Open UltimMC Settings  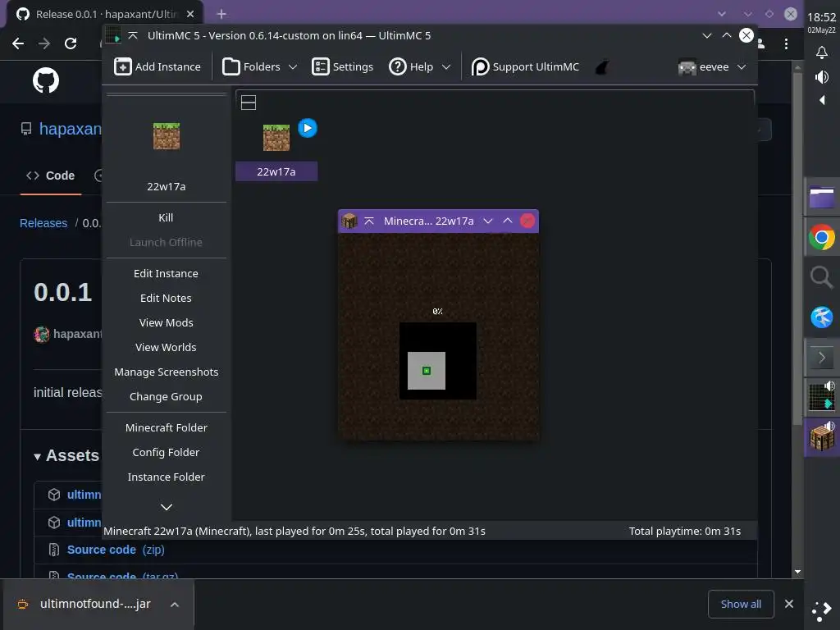pos(342,67)
